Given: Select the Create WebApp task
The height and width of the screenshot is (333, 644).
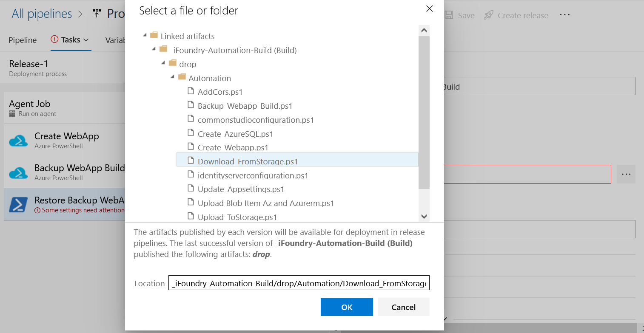Looking at the screenshot, I should click(x=64, y=140).
